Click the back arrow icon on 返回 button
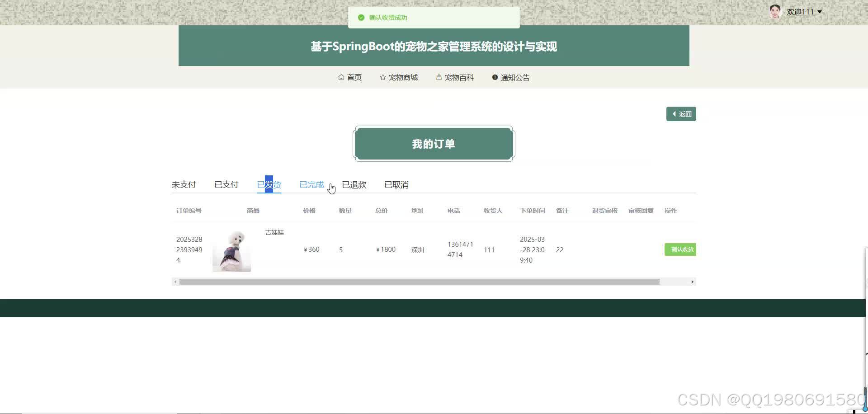Image resolution: width=868 pixels, height=414 pixels. pos(674,114)
